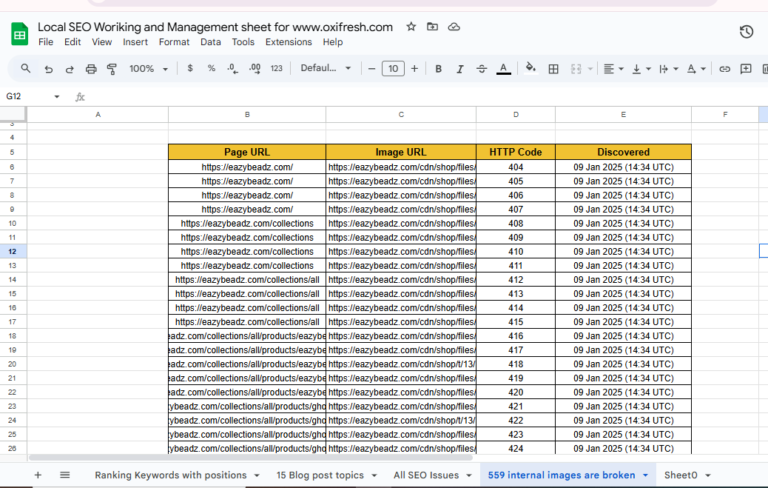Switch to 15 Blog post topics tab
This screenshot has width=768, height=488.
pos(320,475)
